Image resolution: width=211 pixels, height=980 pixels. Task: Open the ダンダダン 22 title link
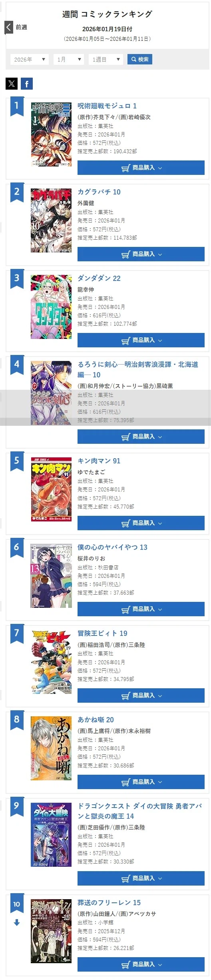pos(99,278)
